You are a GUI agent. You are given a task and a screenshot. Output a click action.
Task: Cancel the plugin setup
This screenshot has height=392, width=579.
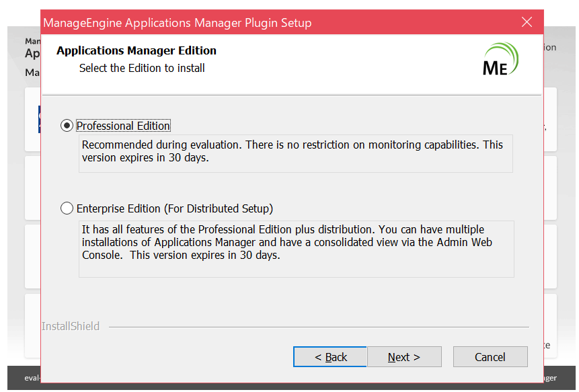pyautogui.click(x=490, y=357)
